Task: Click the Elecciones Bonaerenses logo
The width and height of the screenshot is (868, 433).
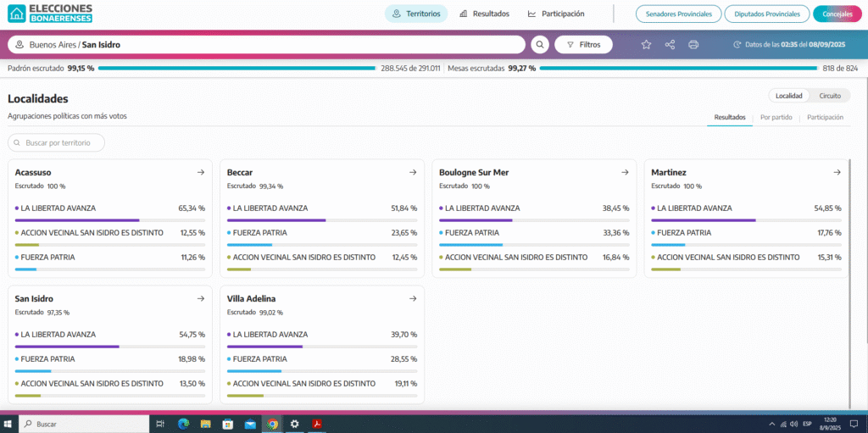Action: [50, 14]
